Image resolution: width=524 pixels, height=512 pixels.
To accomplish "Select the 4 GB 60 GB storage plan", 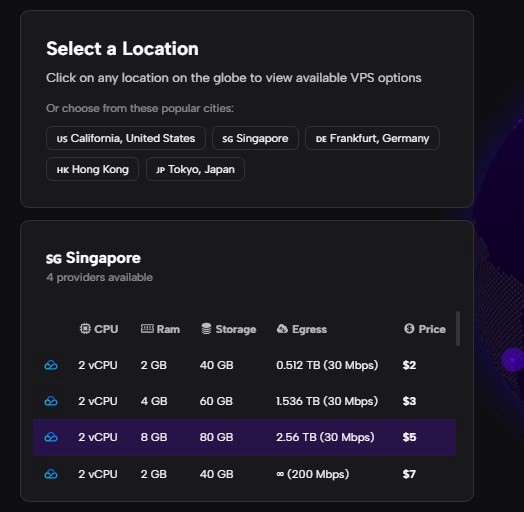I will (244, 401).
